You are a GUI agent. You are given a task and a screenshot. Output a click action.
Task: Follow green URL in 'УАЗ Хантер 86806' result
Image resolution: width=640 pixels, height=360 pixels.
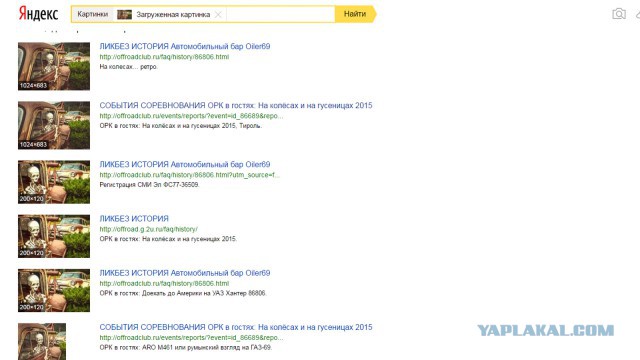[164, 283]
